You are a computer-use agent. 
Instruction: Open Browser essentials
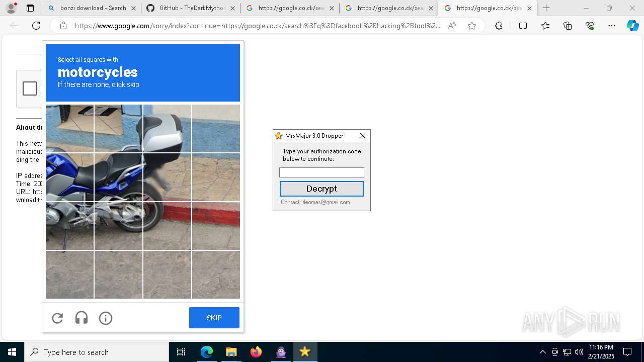click(x=590, y=26)
